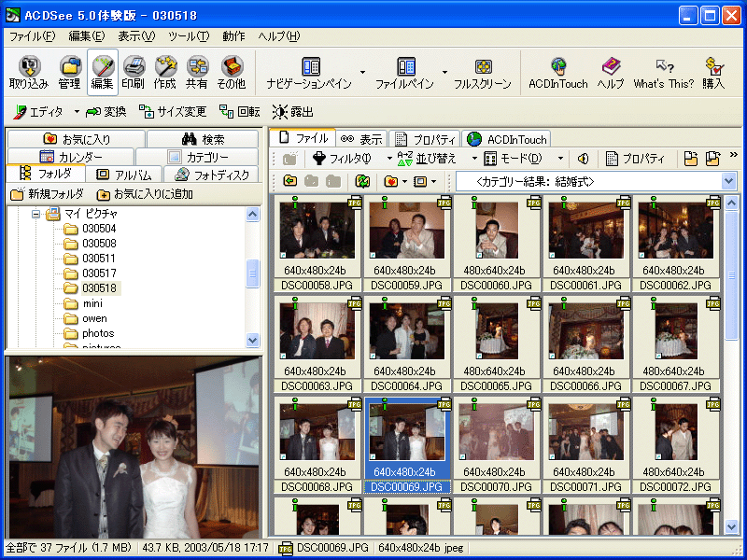Screen dimensions: 747x560
Task: Open the 並び替え dropdown arrow
Action: tap(474, 159)
